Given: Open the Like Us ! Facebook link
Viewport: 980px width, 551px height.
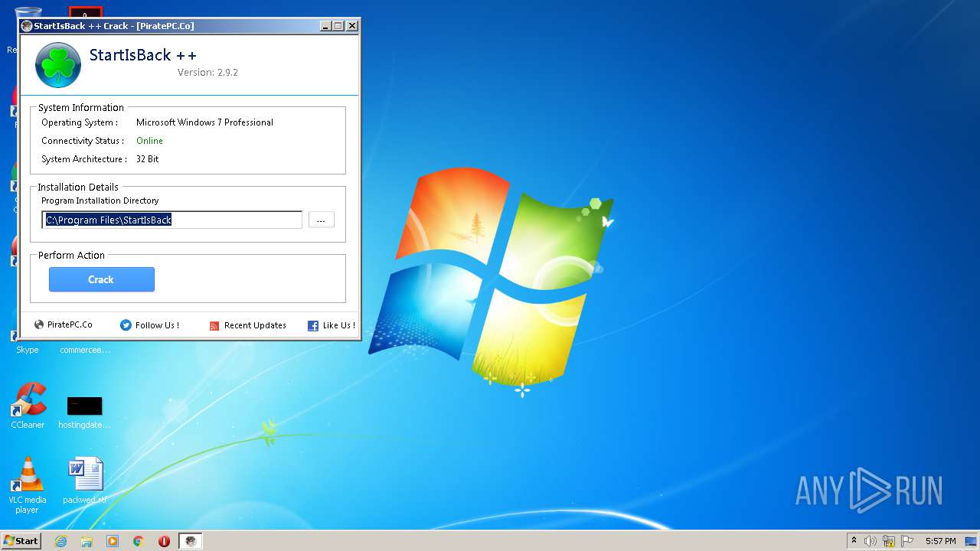Looking at the screenshot, I should (x=338, y=325).
